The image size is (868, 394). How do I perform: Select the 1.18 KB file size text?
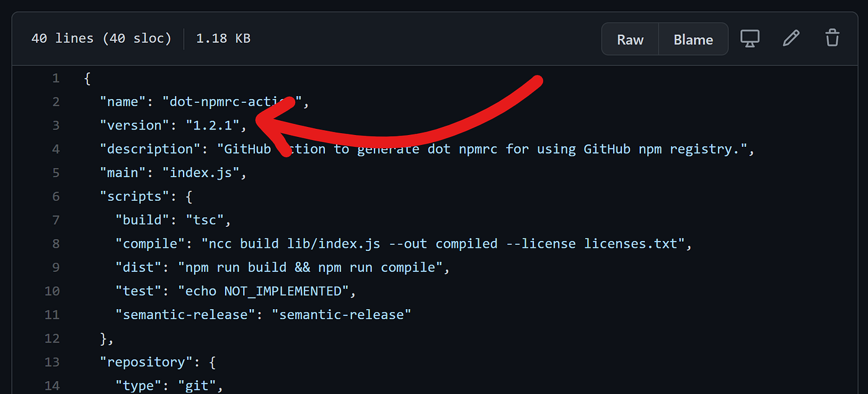pyautogui.click(x=223, y=38)
